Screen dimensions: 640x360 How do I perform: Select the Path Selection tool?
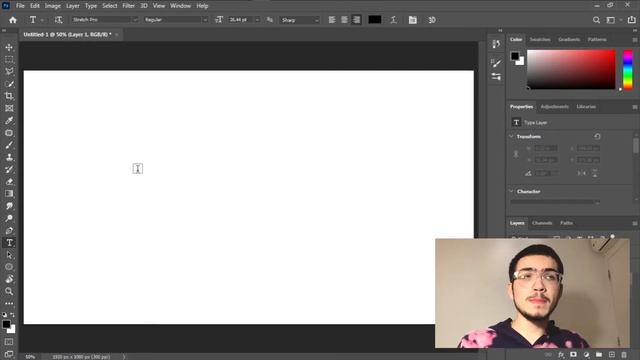(x=9, y=255)
